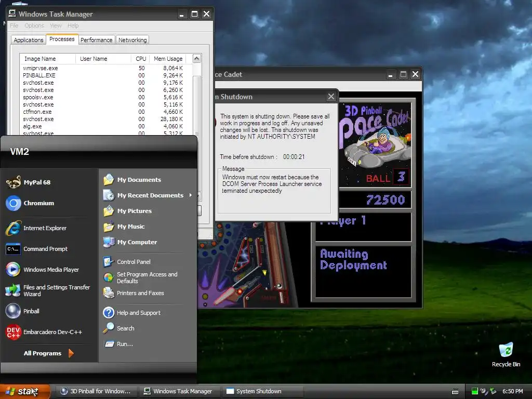Viewport: 532px width, 399px height.
Task: Click Task Manager process list scroll up arrow
Action: (x=197, y=58)
